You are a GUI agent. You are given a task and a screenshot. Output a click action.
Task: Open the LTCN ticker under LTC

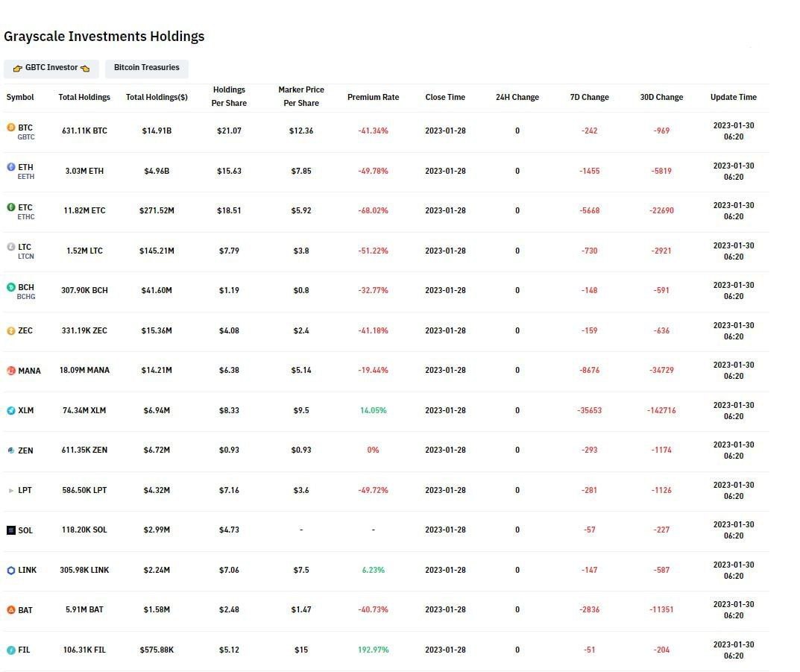coord(26,256)
